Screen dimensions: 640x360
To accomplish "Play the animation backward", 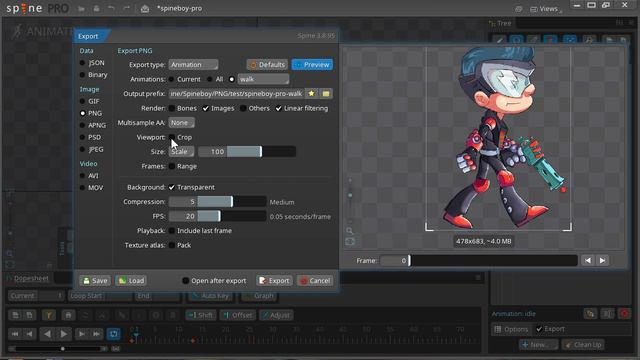I will point(47,334).
